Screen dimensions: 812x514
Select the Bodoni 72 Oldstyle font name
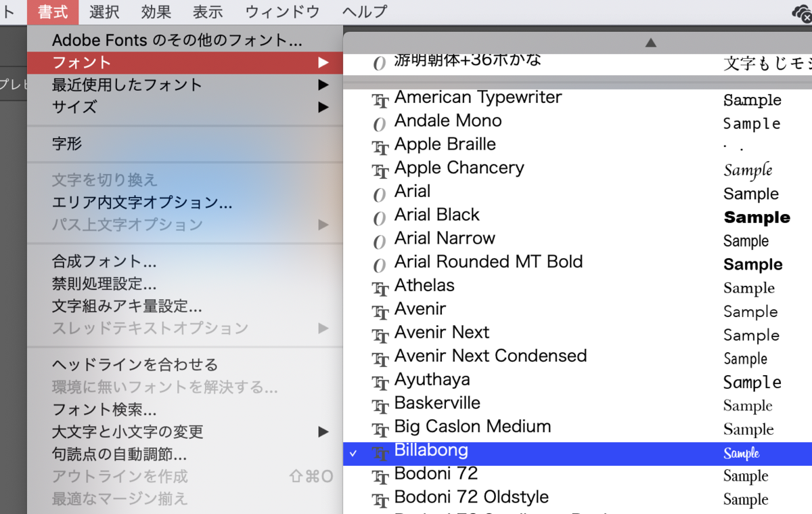[x=471, y=497]
